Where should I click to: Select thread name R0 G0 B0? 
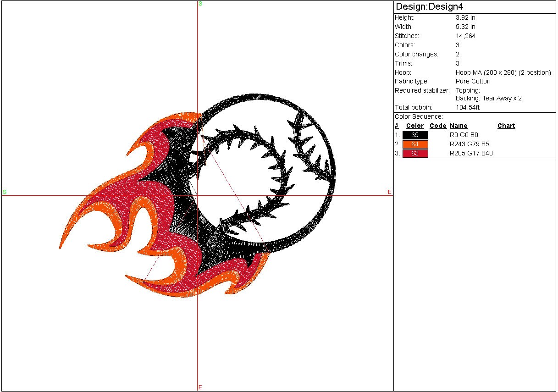pos(464,135)
